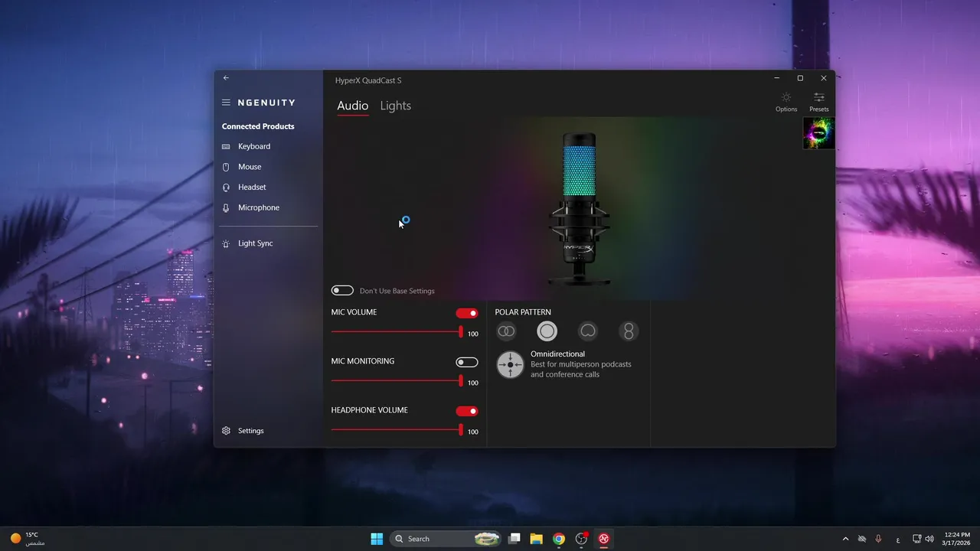
Task: Select the colorful preset thumbnail
Action: 818,133
